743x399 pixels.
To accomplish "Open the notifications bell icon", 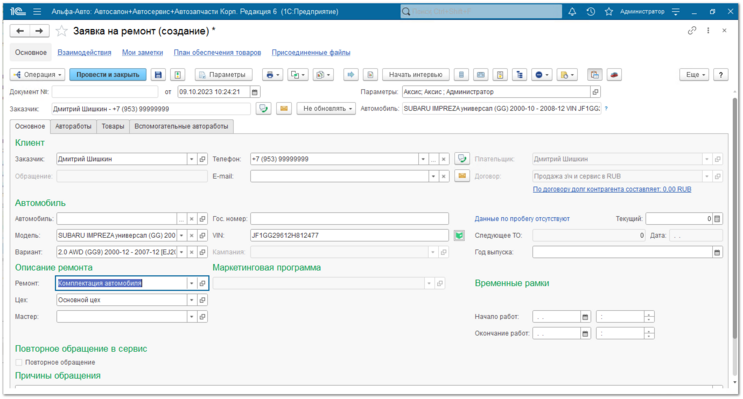I will click(x=572, y=12).
